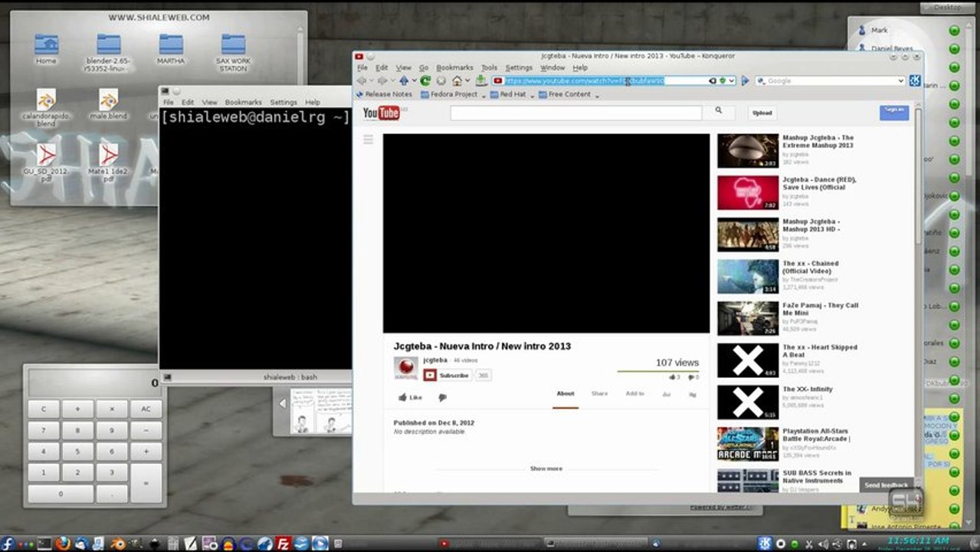Launch Firefox from the taskbar
The width and height of the screenshot is (980, 552).
point(64,544)
